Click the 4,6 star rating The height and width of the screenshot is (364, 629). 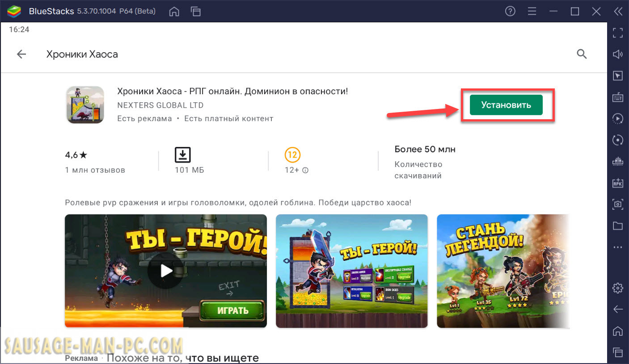tap(76, 155)
